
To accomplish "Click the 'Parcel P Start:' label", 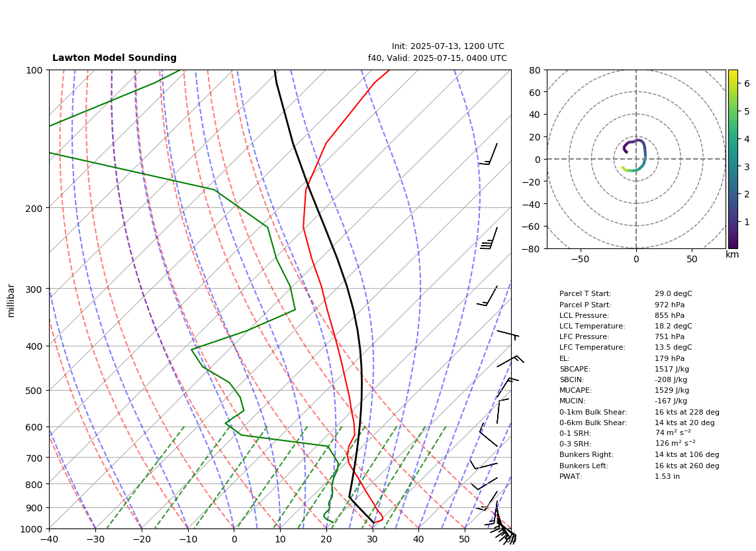I will click(x=585, y=305).
